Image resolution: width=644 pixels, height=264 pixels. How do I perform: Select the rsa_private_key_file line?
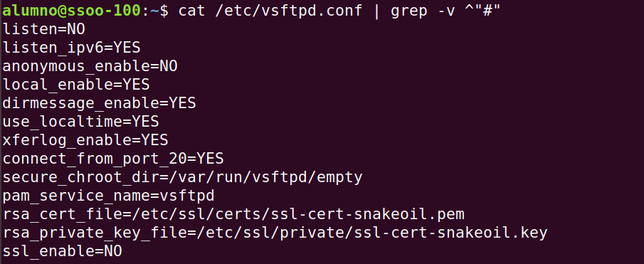pos(275,233)
